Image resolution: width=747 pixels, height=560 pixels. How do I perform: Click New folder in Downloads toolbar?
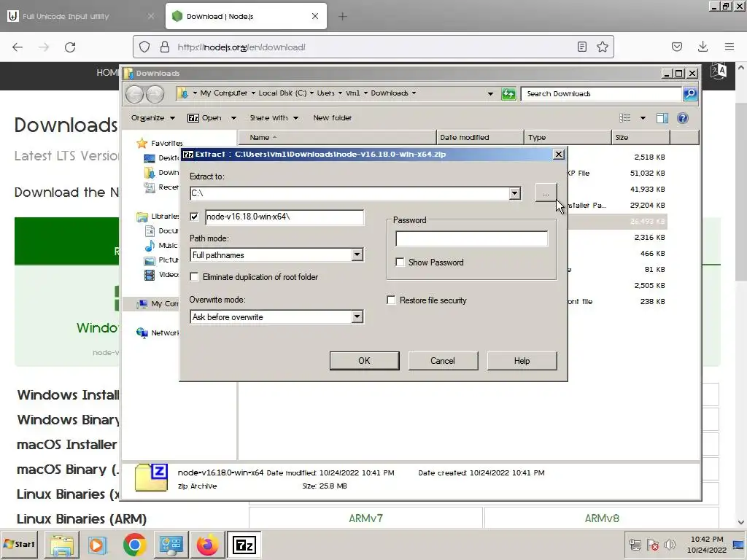point(332,118)
